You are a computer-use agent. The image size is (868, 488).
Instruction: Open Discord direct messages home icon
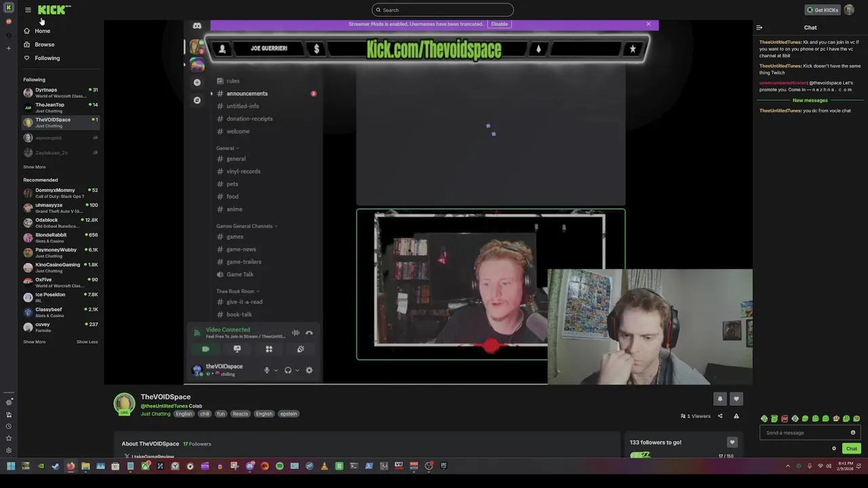click(x=197, y=26)
